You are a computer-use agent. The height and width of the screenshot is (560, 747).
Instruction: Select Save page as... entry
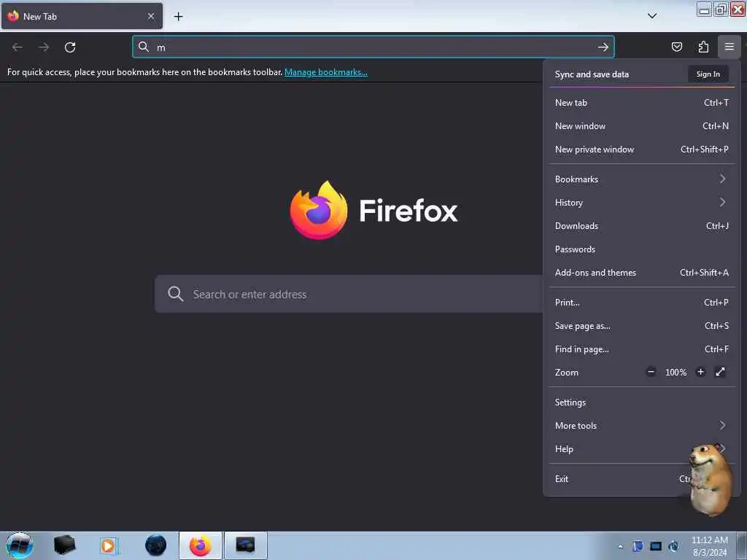pos(642,326)
